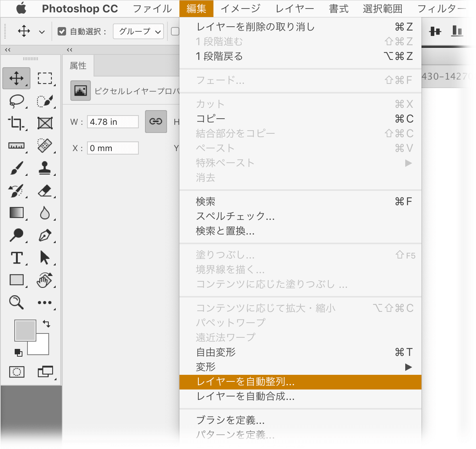Open the Photoshop CC application menu
This screenshot has height=449, width=476.
[80, 9]
